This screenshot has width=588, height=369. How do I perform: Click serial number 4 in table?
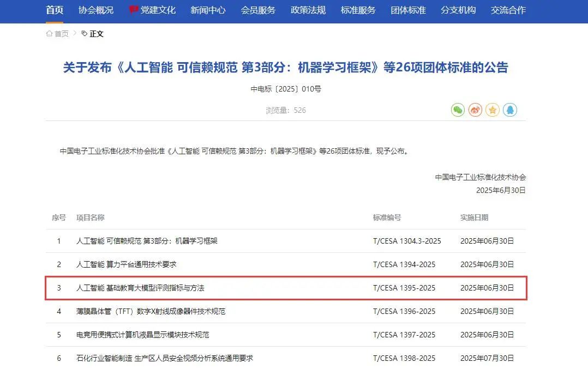59,311
